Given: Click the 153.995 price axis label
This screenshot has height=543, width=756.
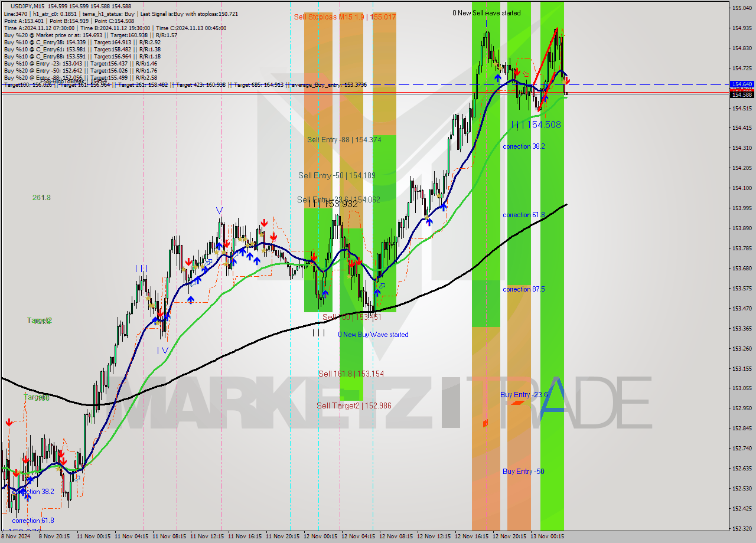Looking at the screenshot, I should tap(742, 208).
